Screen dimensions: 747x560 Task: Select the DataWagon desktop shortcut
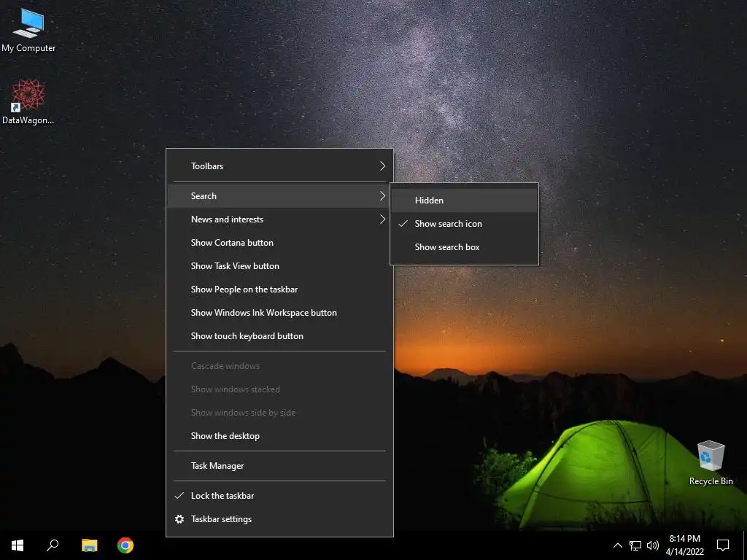pyautogui.click(x=28, y=102)
